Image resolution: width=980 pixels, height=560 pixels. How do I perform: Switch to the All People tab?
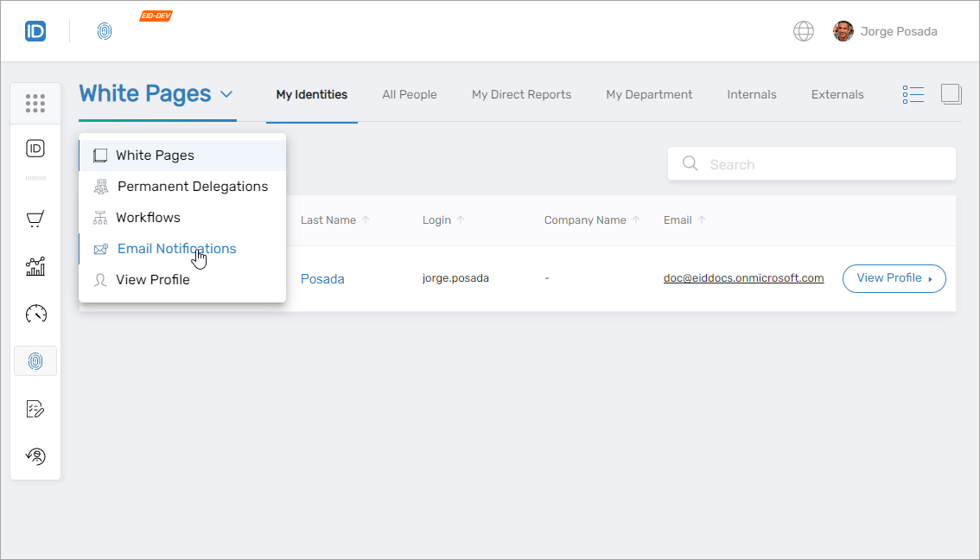(410, 94)
